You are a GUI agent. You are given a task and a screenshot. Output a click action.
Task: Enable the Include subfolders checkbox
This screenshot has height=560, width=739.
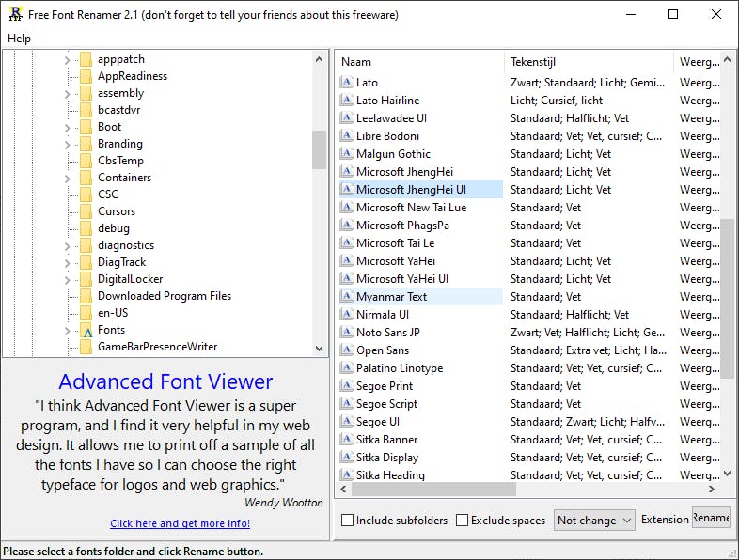[348, 521]
